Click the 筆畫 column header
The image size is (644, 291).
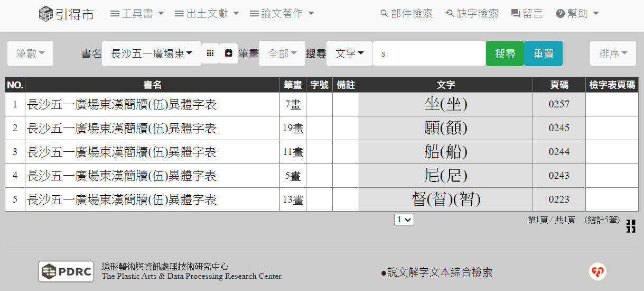point(293,85)
